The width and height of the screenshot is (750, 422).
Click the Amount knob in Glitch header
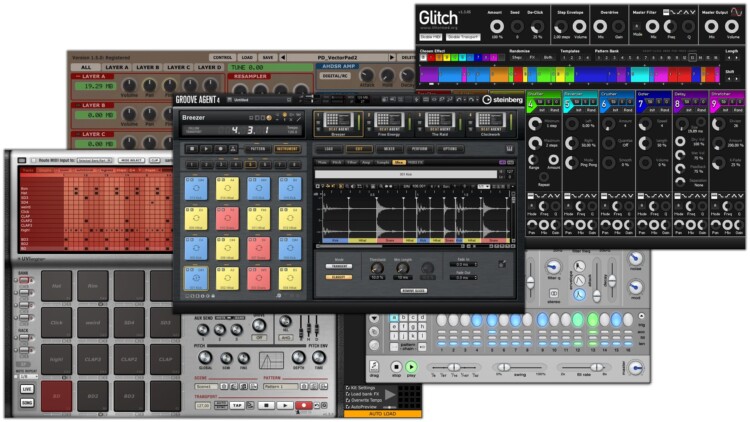(x=496, y=26)
